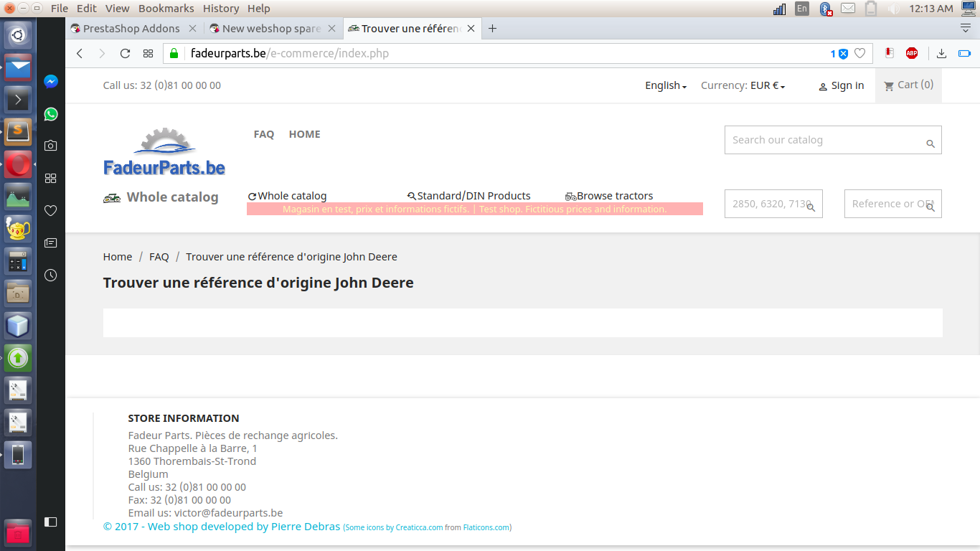This screenshot has width=980, height=551.
Task: Open the Bookmarks menu
Action: (x=166, y=9)
